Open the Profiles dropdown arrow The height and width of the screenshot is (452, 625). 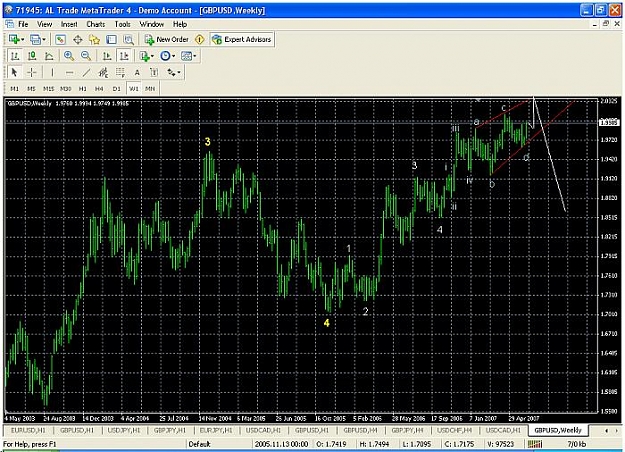(x=44, y=39)
